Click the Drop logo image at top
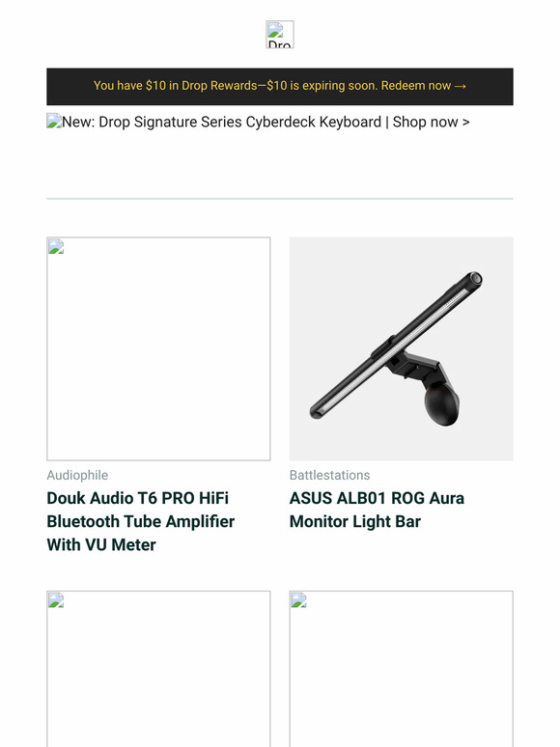This screenshot has height=747, width=560. tap(280, 35)
